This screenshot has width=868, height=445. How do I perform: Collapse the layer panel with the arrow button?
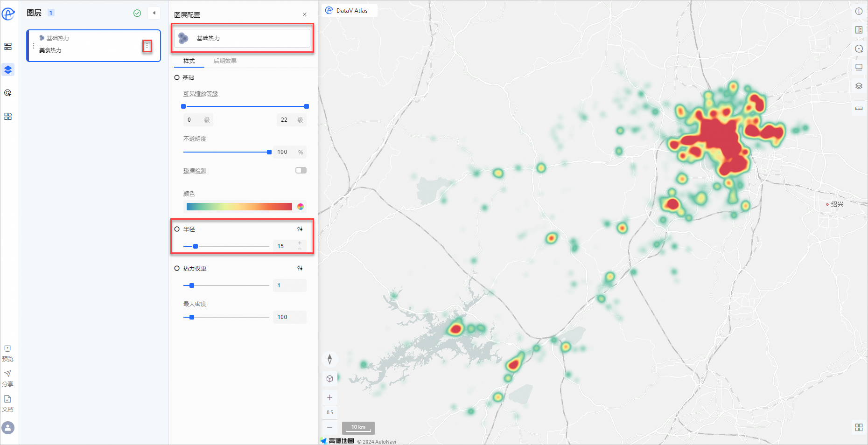pos(154,13)
